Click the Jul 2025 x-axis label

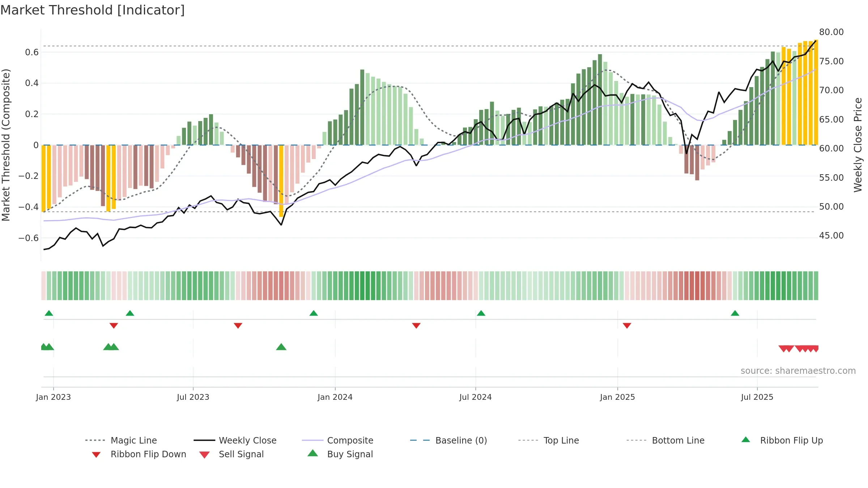pyautogui.click(x=757, y=397)
